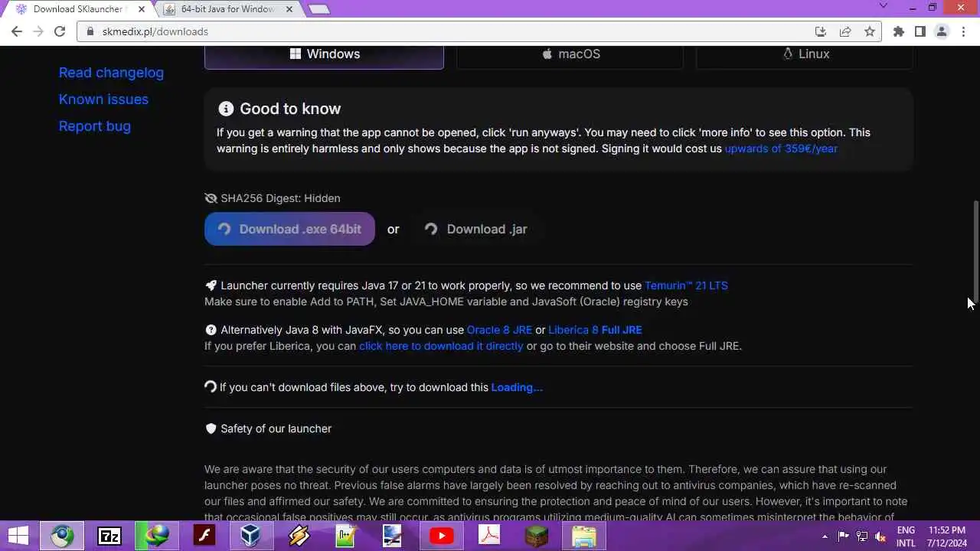Screen dimensions: 980x551
Task: Open the browser extensions puzzle icon
Action: pos(899,31)
